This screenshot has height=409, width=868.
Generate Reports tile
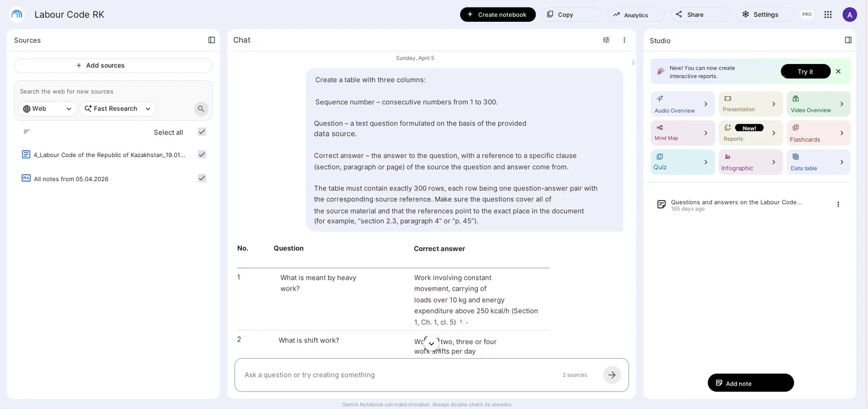tap(750, 133)
